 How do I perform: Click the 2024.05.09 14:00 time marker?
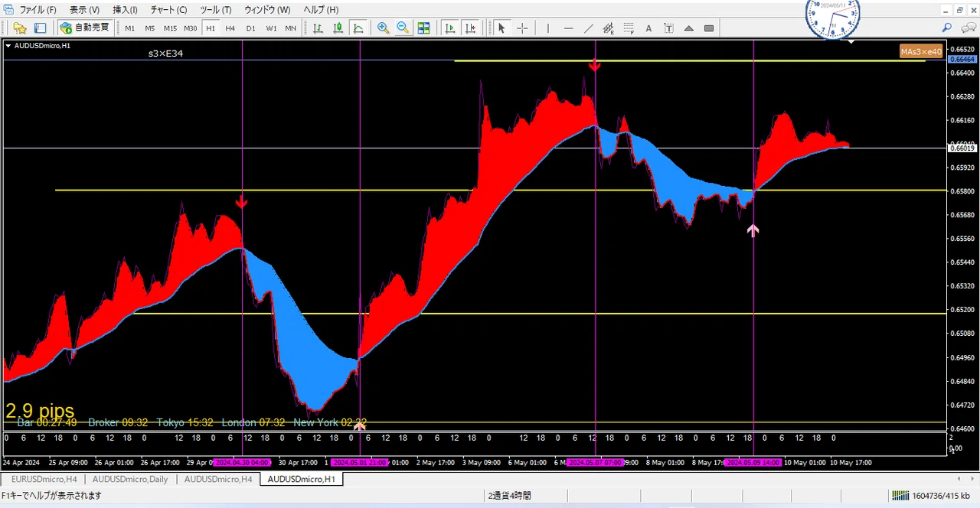coord(753,463)
